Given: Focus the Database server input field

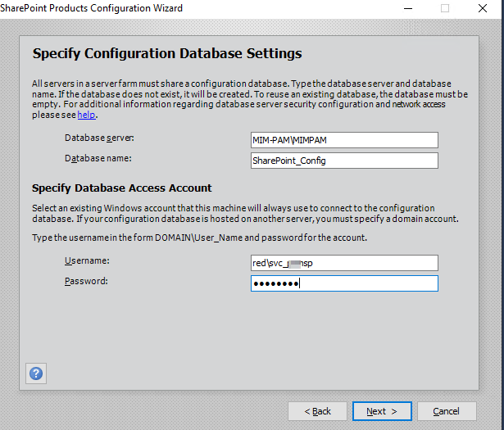Looking at the screenshot, I should click(344, 140).
